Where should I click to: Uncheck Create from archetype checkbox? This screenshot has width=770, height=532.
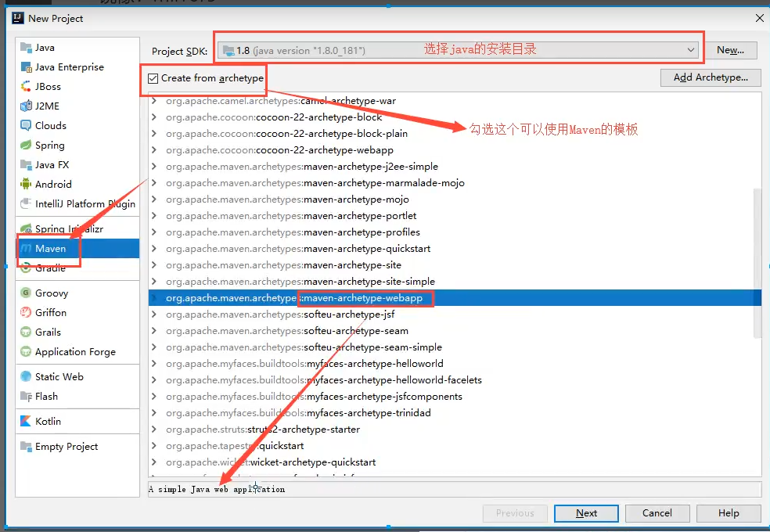click(x=153, y=78)
